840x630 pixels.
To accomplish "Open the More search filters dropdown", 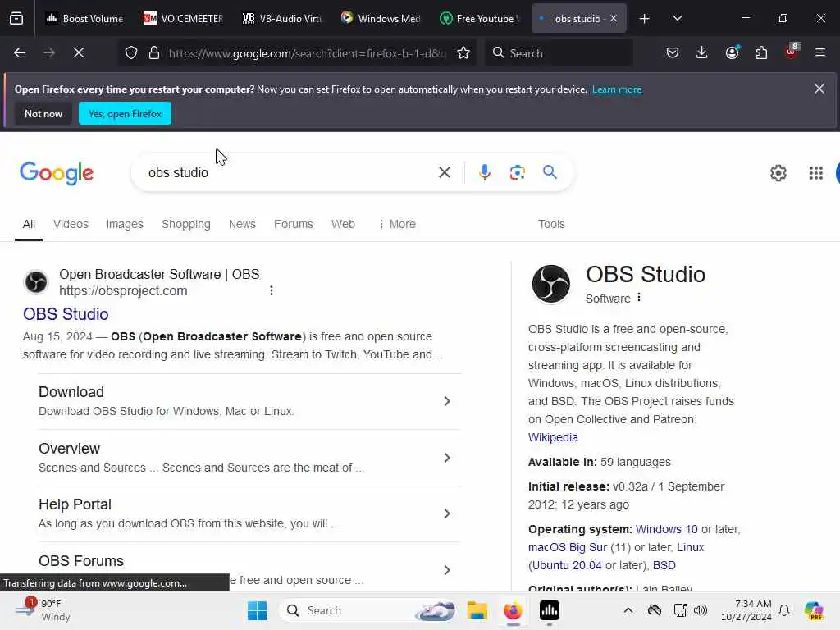I will pos(397,224).
